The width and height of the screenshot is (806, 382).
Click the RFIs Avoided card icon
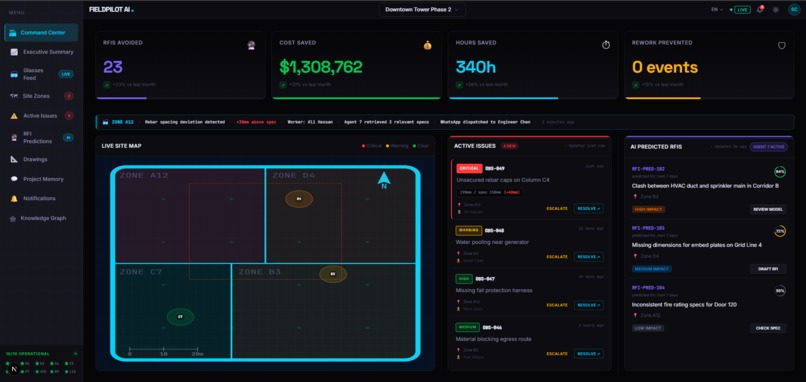pyautogui.click(x=251, y=45)
